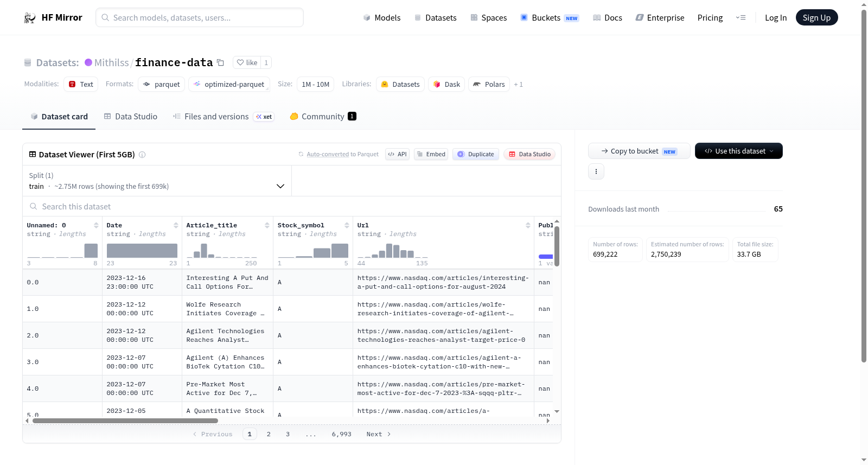Click the Next page link
The height and width of the screenshot is (465, 868).
click(379, 434)
